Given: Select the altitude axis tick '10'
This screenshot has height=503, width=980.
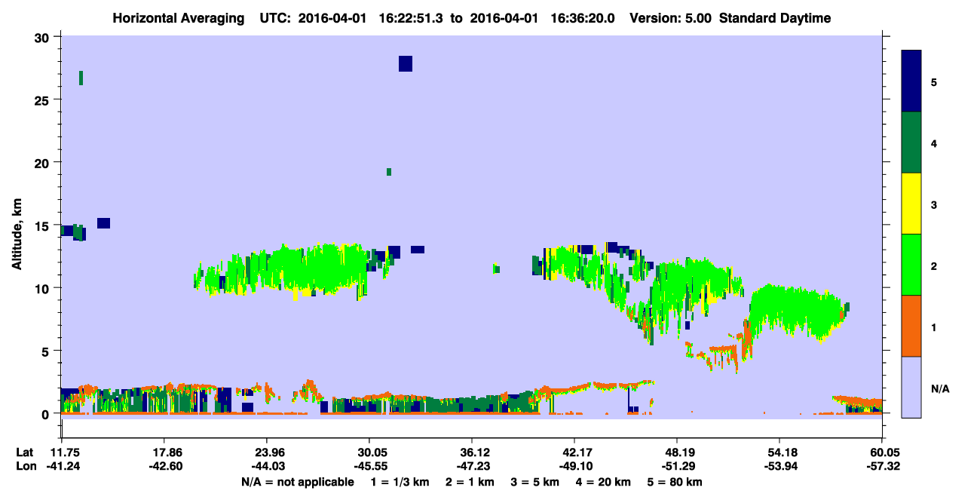Looking at the screenshot, I should tap(43, 288).
